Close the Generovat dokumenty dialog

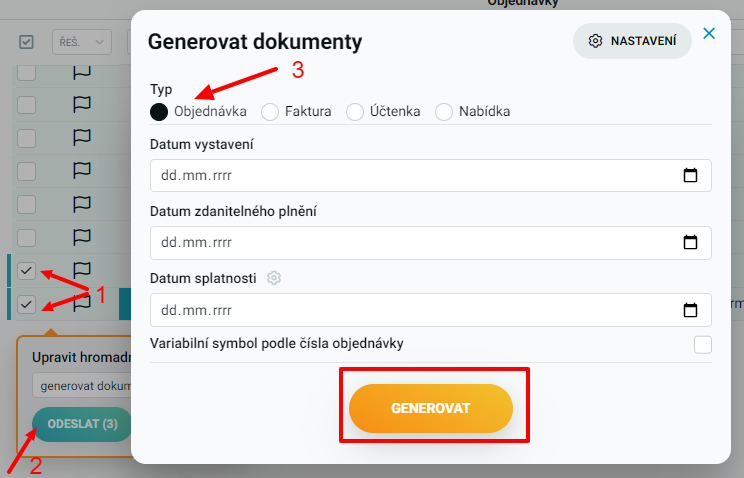click(x=709, y=33)
